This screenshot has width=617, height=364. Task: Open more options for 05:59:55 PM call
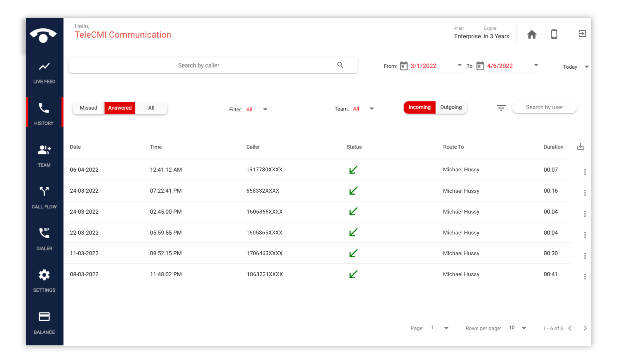[x=585, y=235]
